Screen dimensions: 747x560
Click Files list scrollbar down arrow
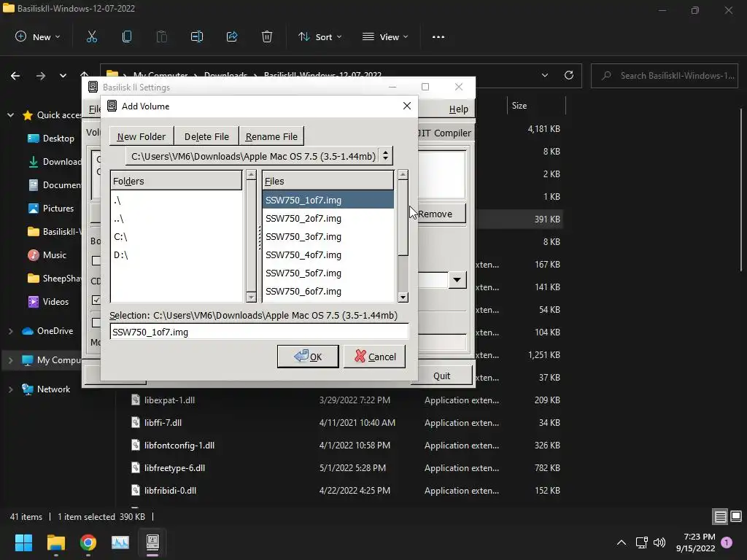coord(403,297)
